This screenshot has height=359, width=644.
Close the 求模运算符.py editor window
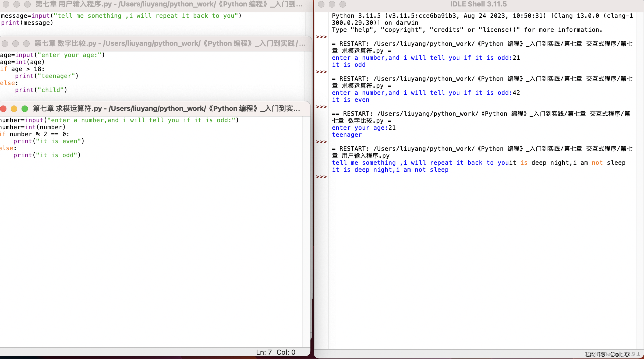pyautogui.click(x=3, y=109)
